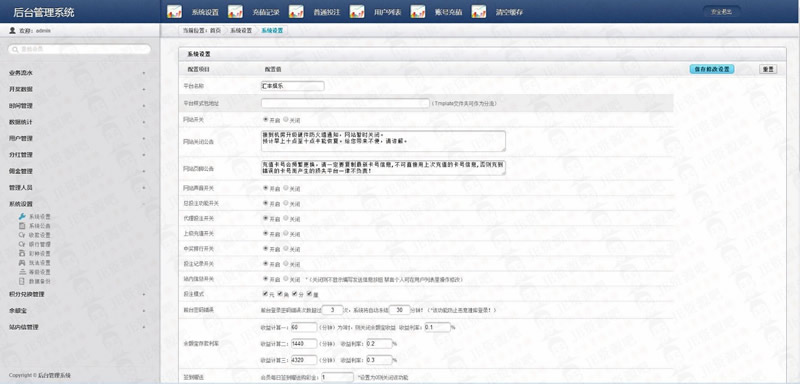Select 清空缓存 in the top navigation
The image size is (800, 384).
509,12
